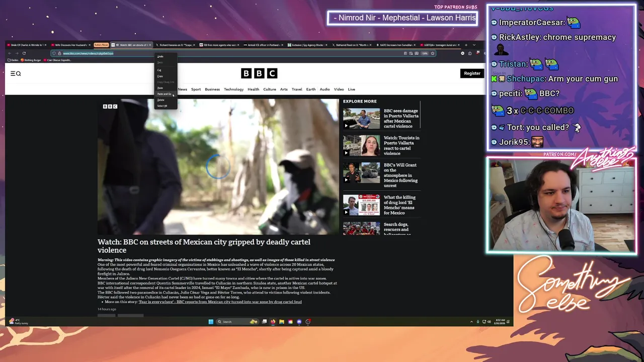Click the video headline about Mexican city

click(204, 246)
